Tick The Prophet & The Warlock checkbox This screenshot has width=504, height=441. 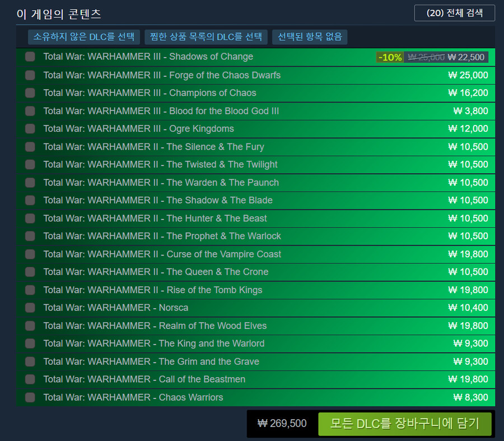pos(30,236)
